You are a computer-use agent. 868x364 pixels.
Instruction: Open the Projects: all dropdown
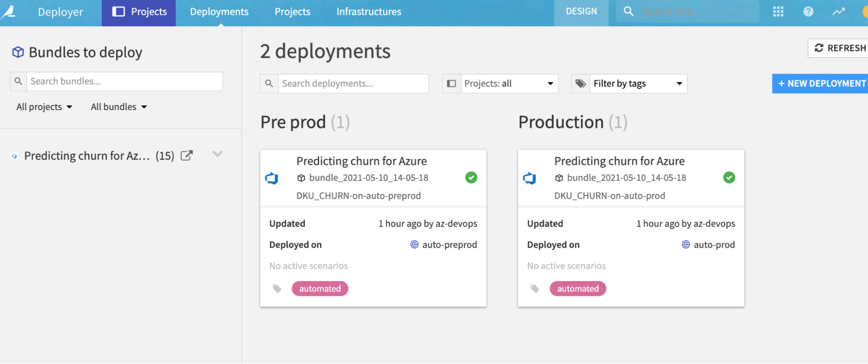pos(509,83)
